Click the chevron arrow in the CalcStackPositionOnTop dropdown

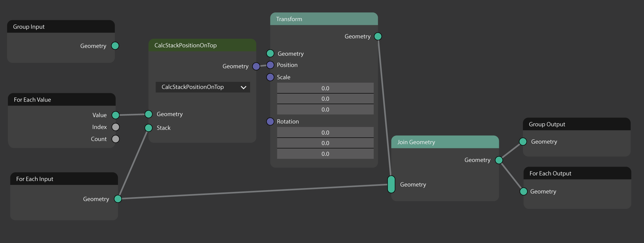tap(243, 87)
